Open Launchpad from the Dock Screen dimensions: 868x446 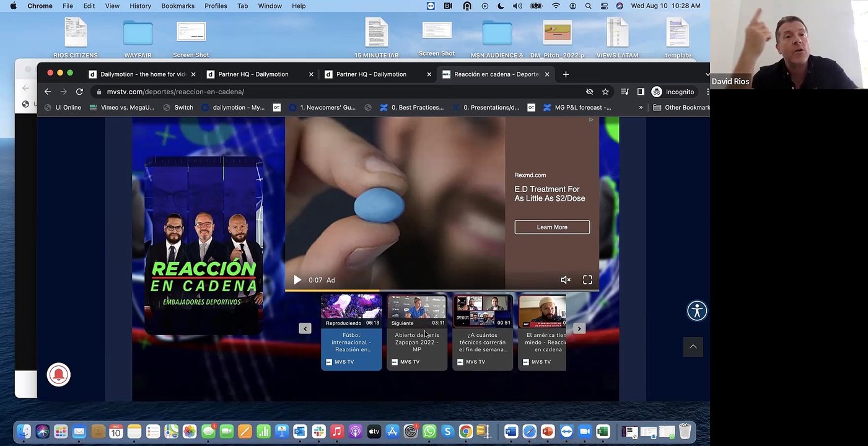coord(61,432)
